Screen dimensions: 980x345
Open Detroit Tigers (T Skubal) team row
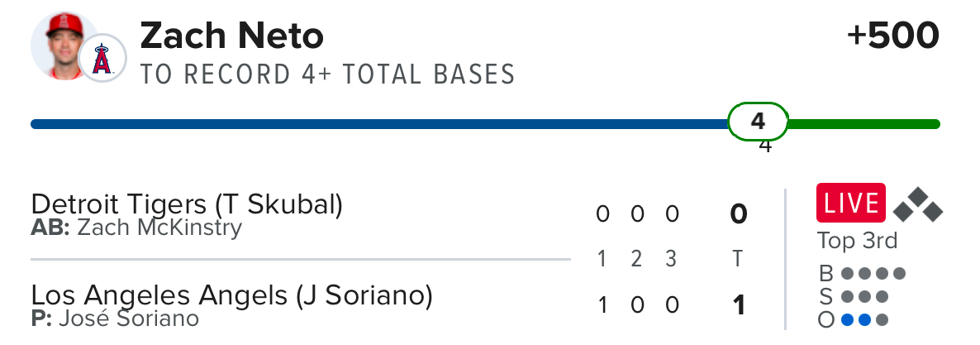tap(186, 204)
